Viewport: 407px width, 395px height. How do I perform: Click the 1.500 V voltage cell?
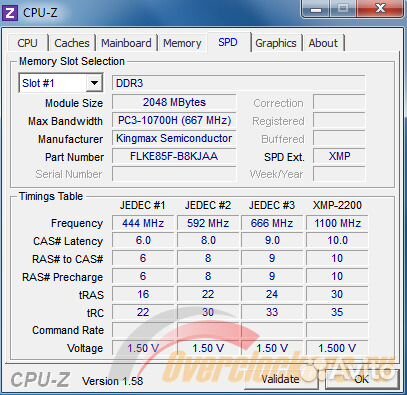point(337,348)
